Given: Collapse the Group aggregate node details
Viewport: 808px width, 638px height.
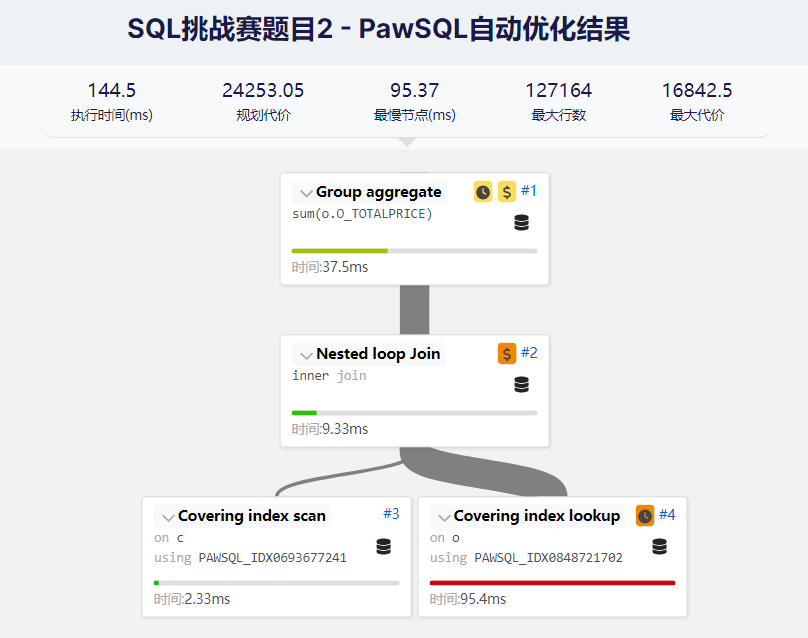Looking at the screenshot, I should click(x=305, y=192).
